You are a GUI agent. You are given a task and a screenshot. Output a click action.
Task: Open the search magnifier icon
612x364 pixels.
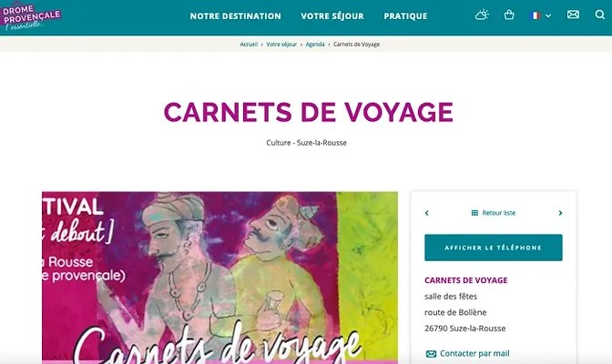tap(600, 15)
